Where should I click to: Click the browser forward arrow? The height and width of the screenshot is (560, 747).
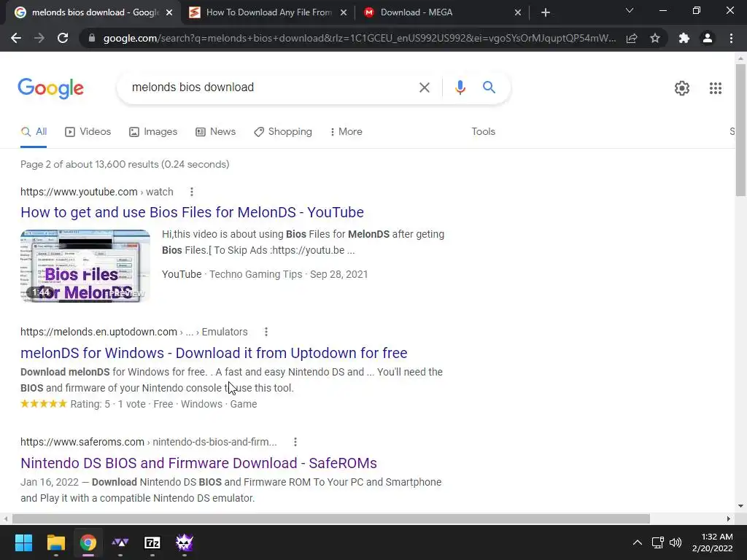39,38
